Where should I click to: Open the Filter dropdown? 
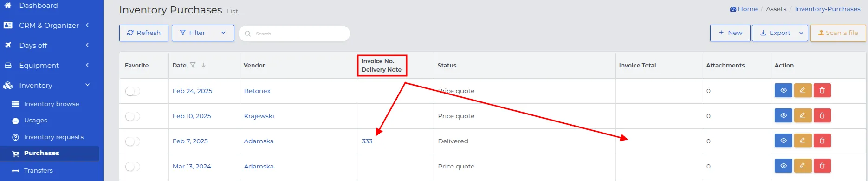click(x=203, y=33)
